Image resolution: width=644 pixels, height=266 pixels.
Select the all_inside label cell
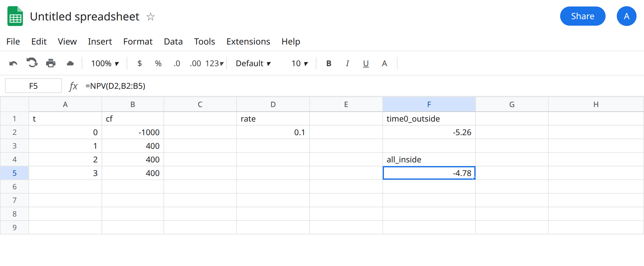click(429, 160)
